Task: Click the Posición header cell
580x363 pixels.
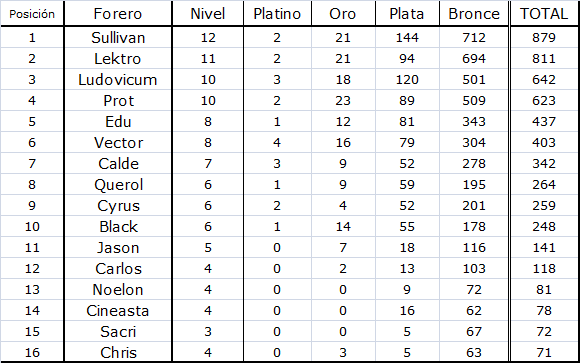Action: (32, 14)
